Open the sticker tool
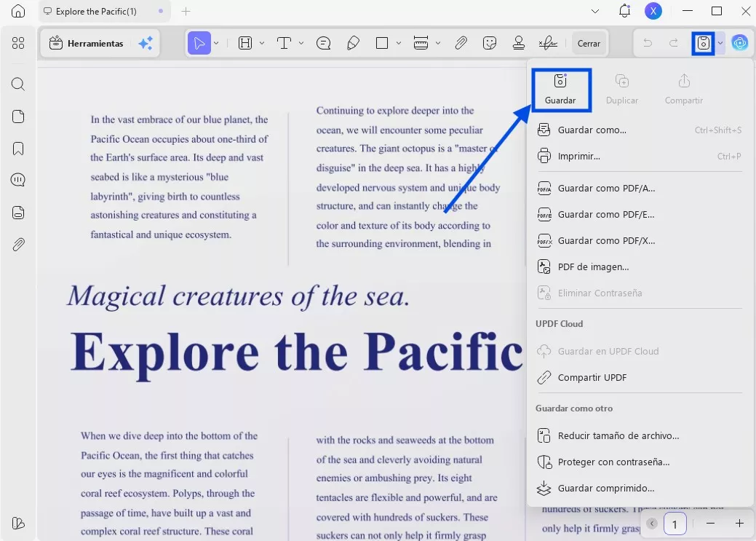This screenshot has width=756, height=541. tap(490, 44)
